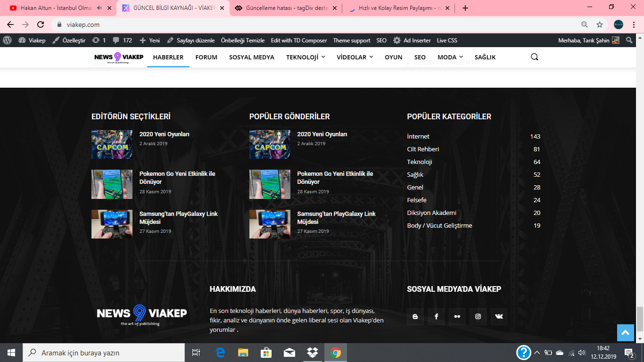Open the Instagram social icon
This screenshot has height=362, width=644.
pos(478,317)
